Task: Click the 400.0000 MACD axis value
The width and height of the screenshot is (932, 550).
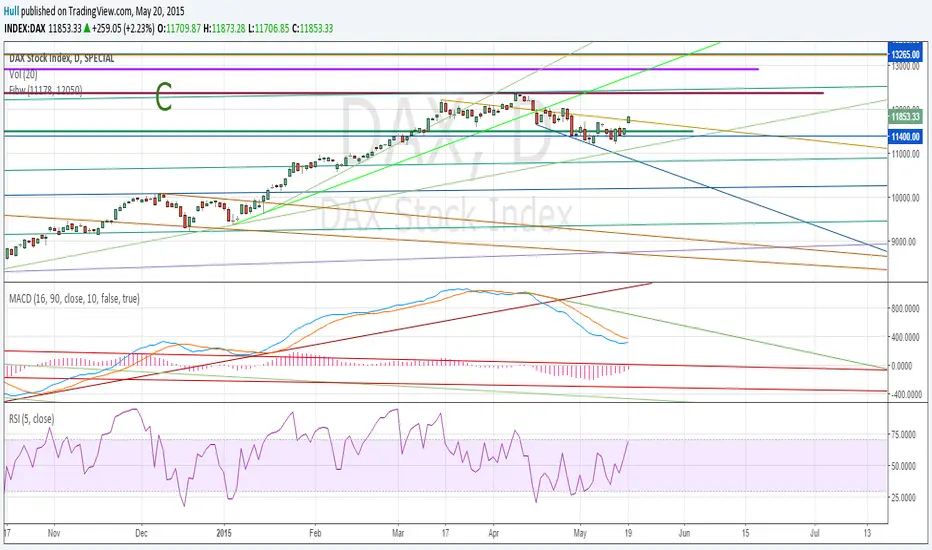Action: (x=904, y=337)
